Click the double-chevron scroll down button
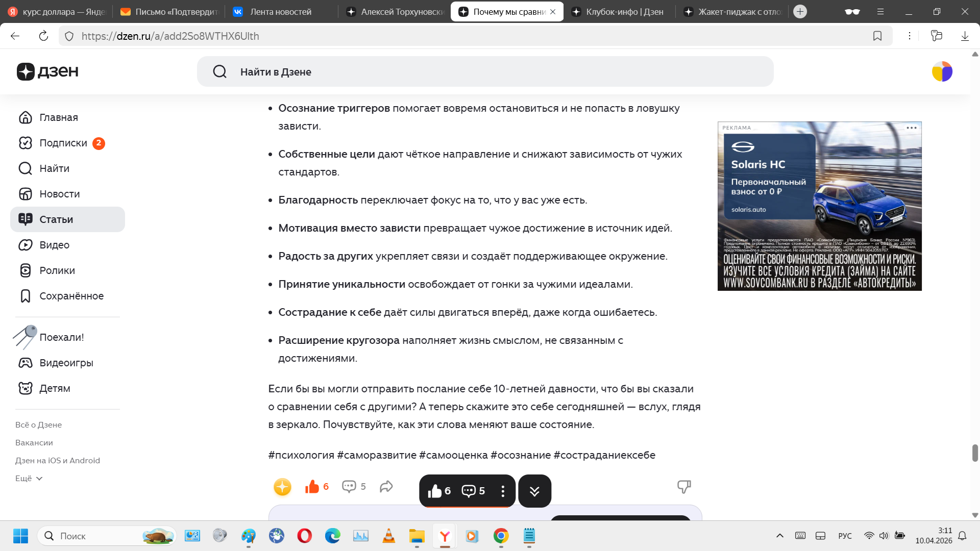 pos(534,491)
